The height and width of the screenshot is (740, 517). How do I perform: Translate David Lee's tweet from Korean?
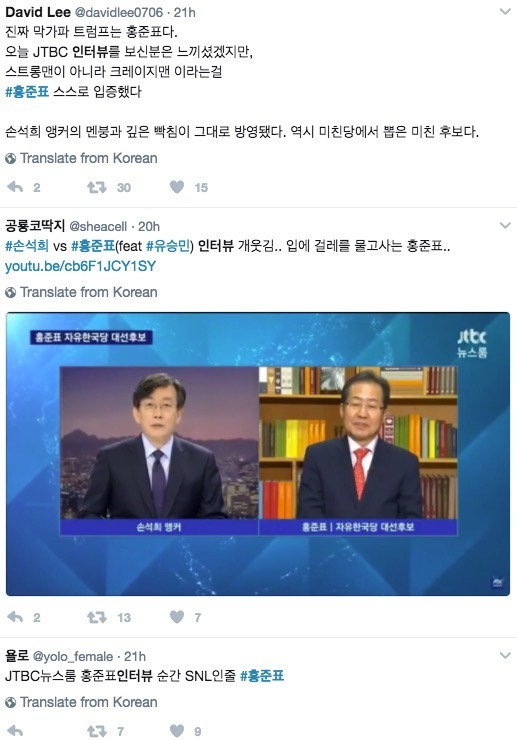pos(81,158)
